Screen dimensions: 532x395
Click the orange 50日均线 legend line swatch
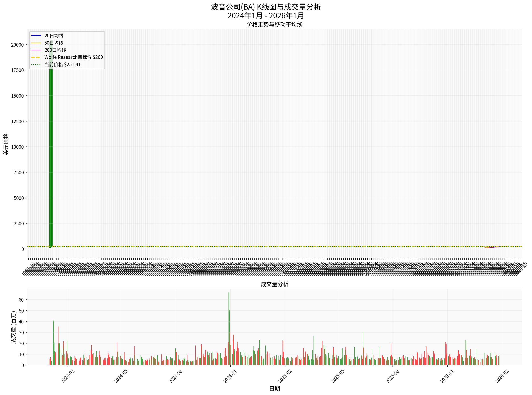(x=36, y=43)
